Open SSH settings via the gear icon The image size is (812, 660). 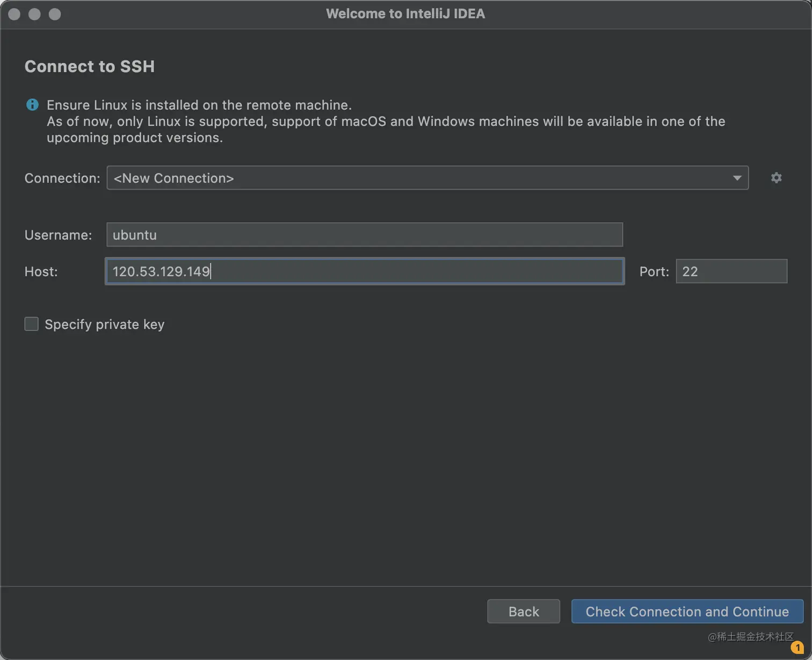tap(776, 178)
